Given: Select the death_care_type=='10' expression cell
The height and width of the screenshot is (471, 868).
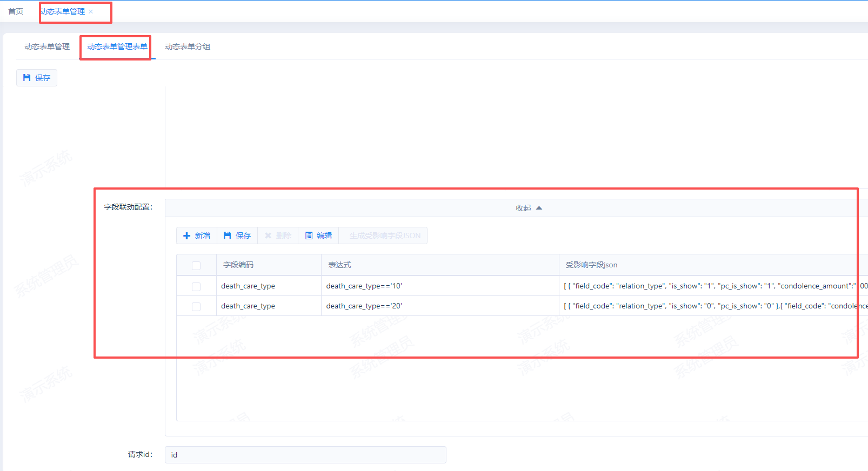Looking at the screenshot, I should (364, 286).
